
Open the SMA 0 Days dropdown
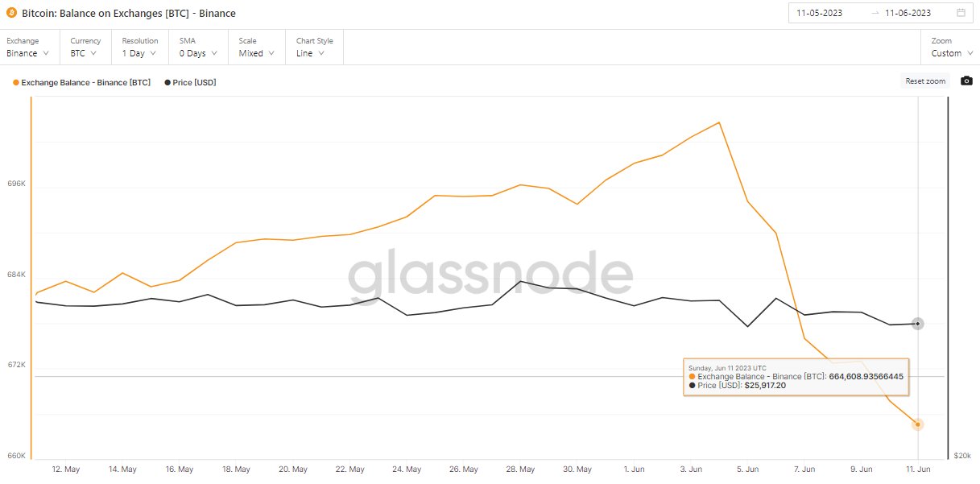point(198,53)
